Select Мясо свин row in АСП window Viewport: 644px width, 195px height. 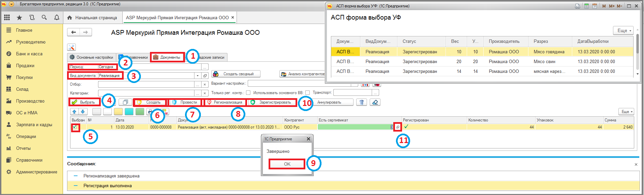tap(482, 61)
